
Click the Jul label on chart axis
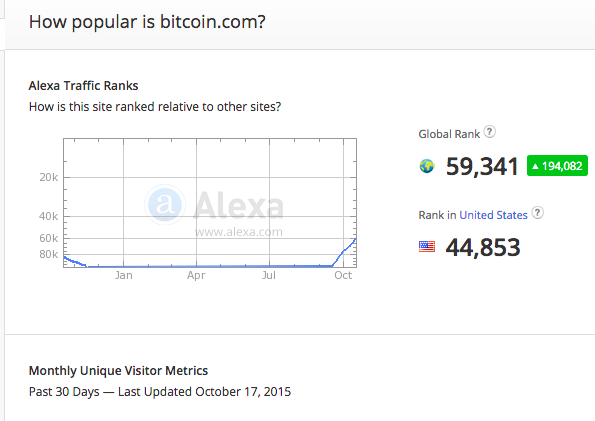point(269,275)
